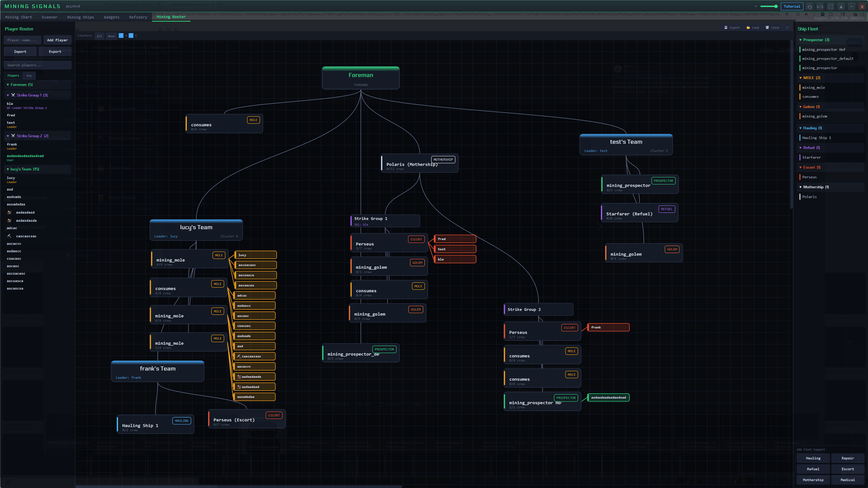This screenshot has width=868, height=488.
Task: Click the reset view icon beside Tutorial
Action: coord(809,7)
